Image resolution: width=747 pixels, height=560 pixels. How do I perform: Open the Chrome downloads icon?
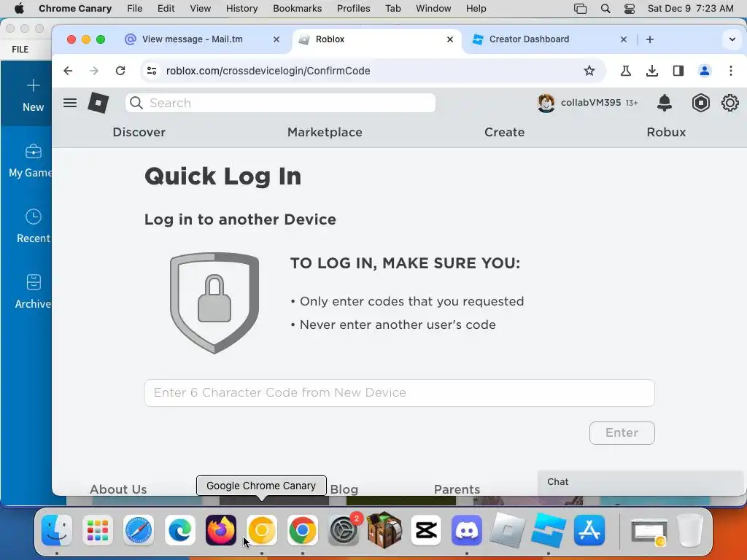pos(651,71)
